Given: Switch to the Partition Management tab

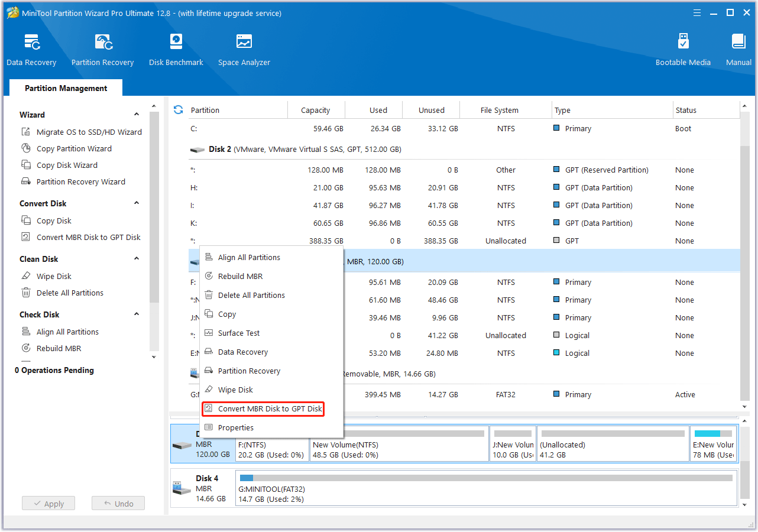Looking at the screenshot, I should [66, 88].
